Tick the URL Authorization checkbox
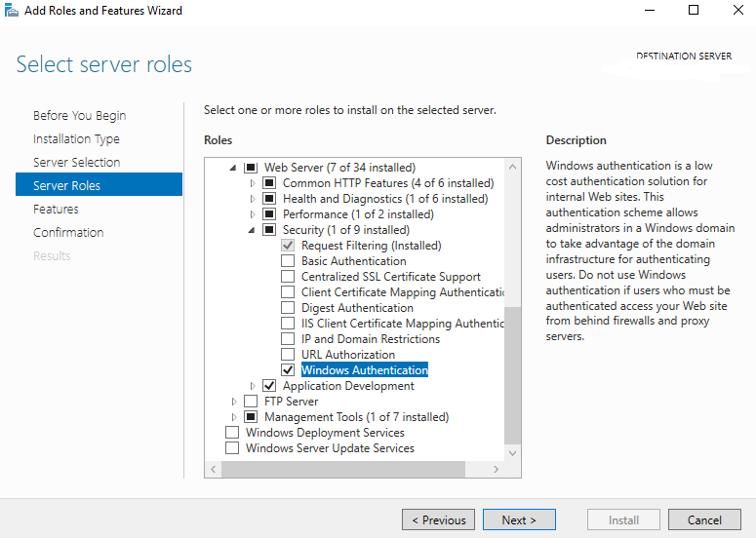Image resolution: width=756 pixels, height=538 pixels. (288, 355)
